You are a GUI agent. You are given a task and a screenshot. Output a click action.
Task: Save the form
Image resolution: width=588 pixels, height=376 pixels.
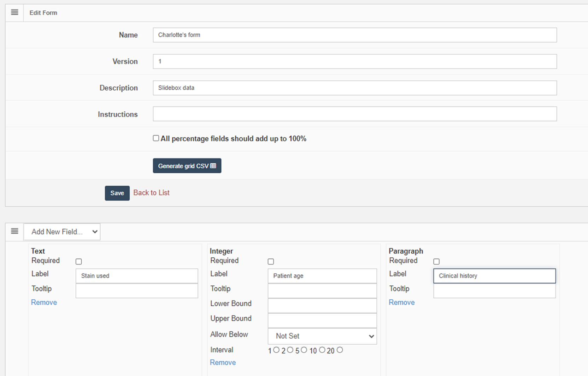[x=117, y=193]
